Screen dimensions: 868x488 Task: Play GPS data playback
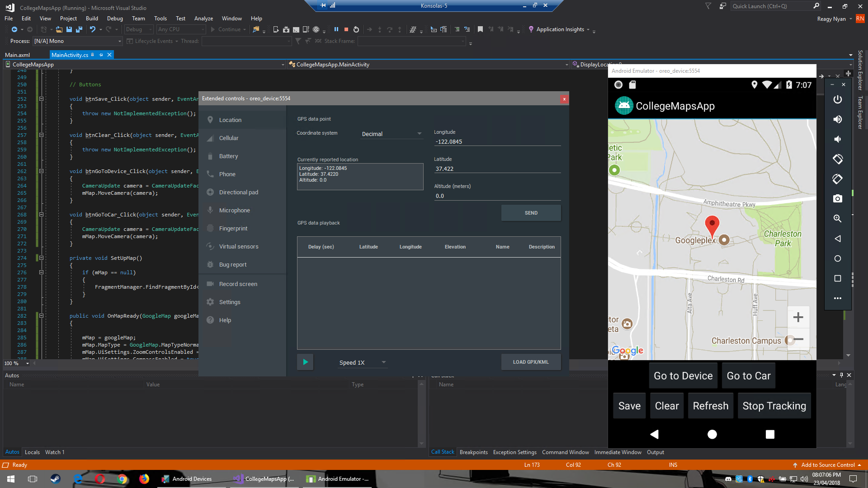[306, 362]
